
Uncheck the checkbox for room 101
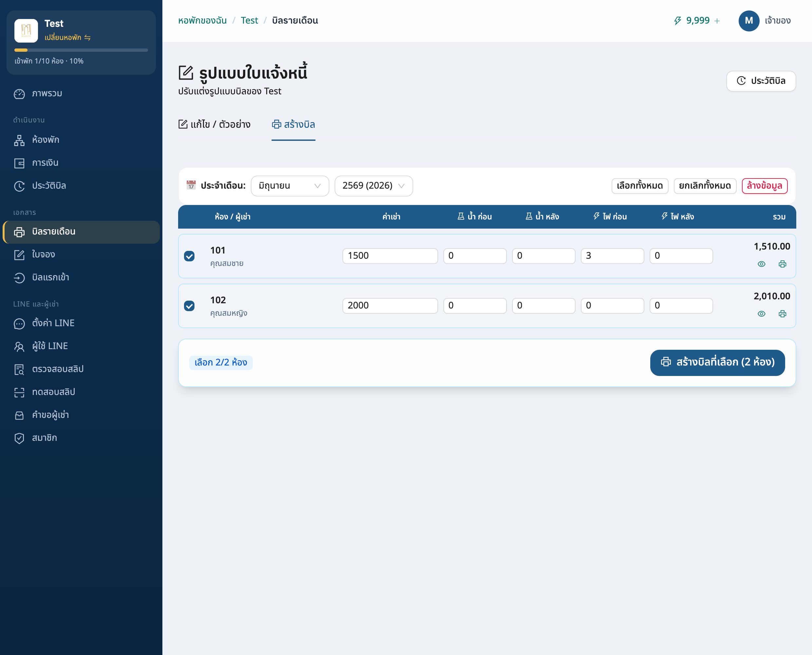[189, 256]
